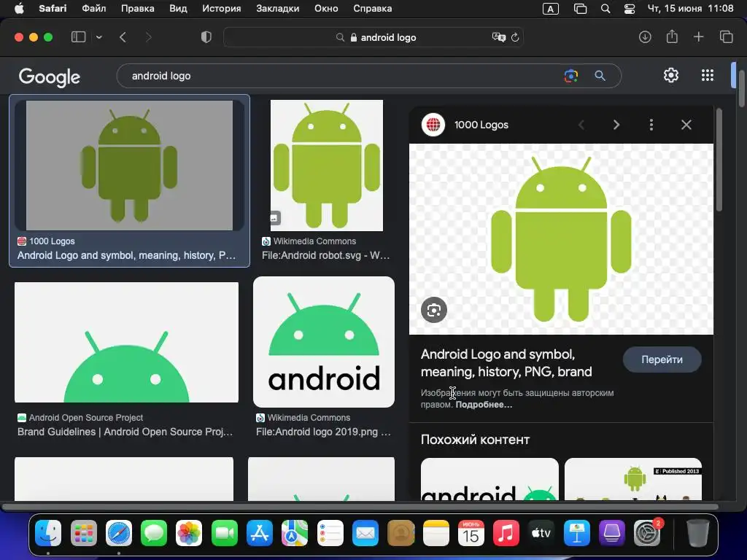The image size is (747, 560).
Task: Open System Settings from the Dock
Action: 647,533
